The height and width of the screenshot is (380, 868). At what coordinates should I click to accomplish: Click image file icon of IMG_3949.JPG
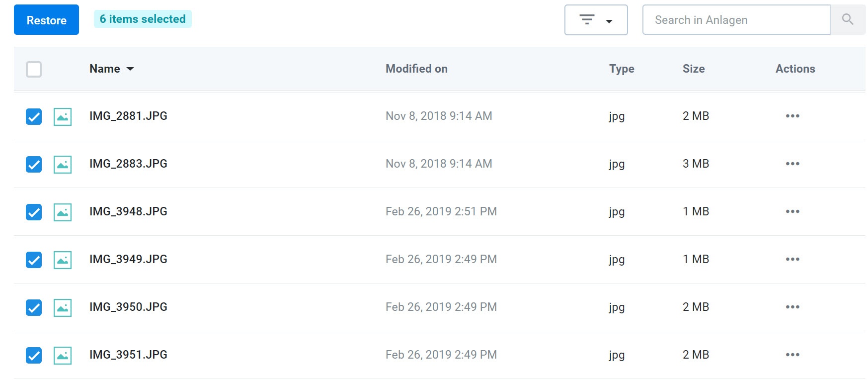(63, 260)
